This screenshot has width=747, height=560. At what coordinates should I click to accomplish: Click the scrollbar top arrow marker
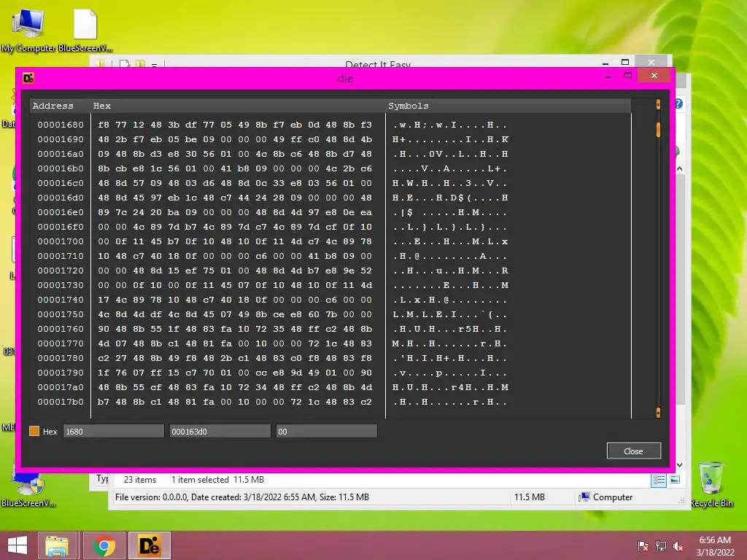[x=659, y=104]
